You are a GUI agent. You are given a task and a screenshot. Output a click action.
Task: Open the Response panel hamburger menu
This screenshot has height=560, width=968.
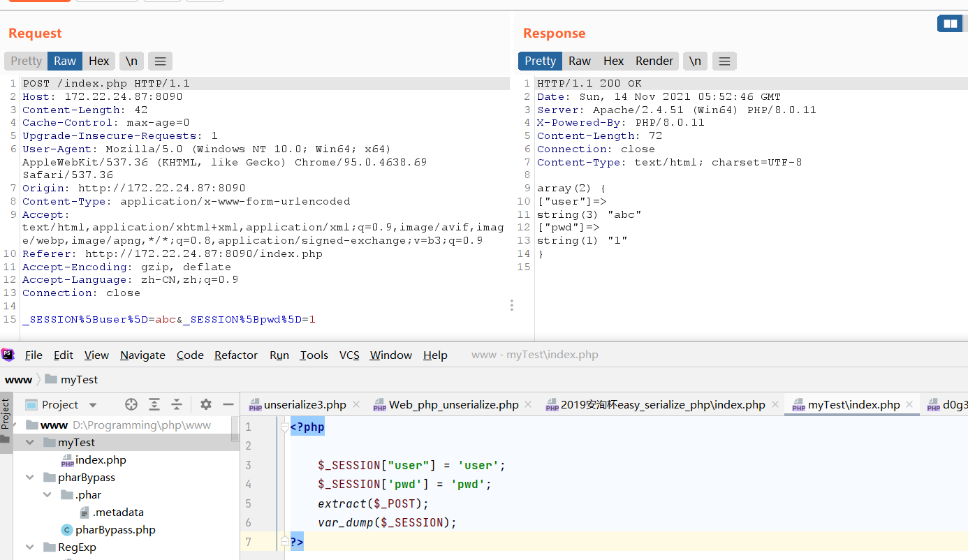click(724, 61)
